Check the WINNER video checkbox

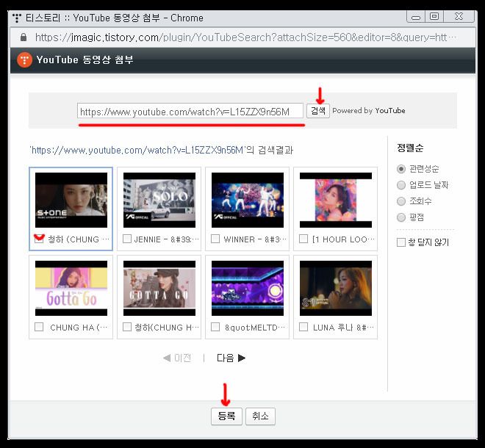215,239
